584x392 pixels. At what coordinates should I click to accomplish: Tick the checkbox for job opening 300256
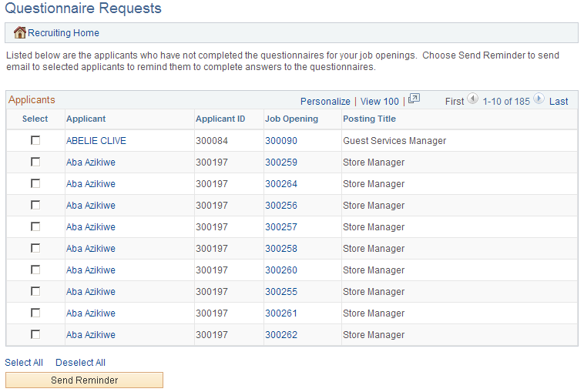(x=35, y=205)
